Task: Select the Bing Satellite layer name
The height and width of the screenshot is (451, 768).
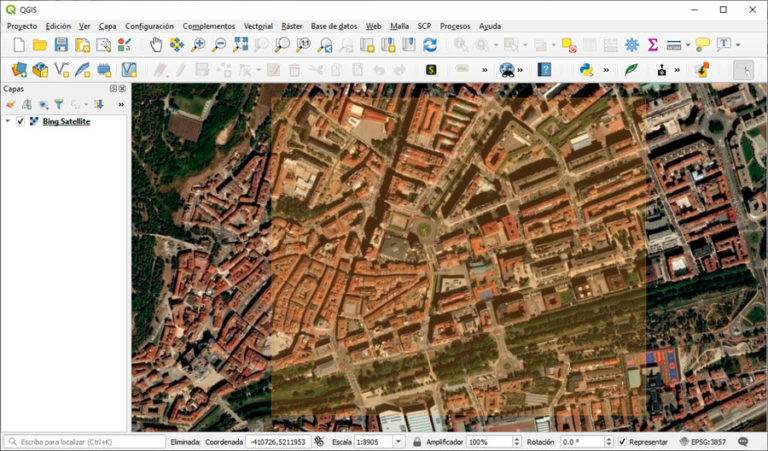Action: [66, 121]
